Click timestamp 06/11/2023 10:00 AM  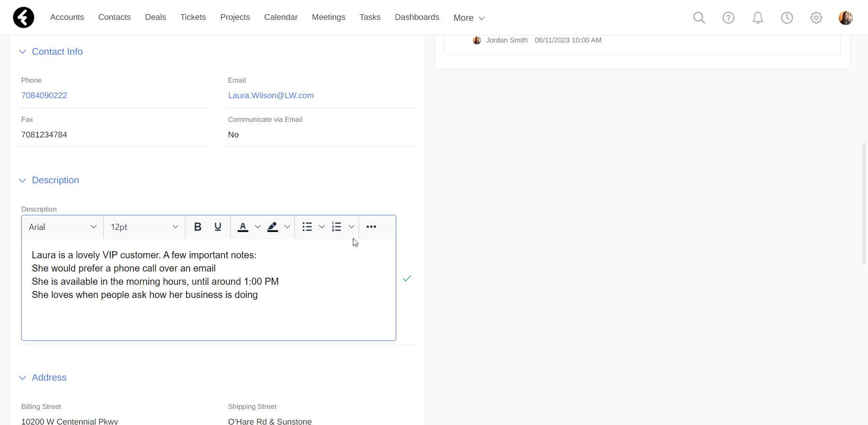click(568, 40)
